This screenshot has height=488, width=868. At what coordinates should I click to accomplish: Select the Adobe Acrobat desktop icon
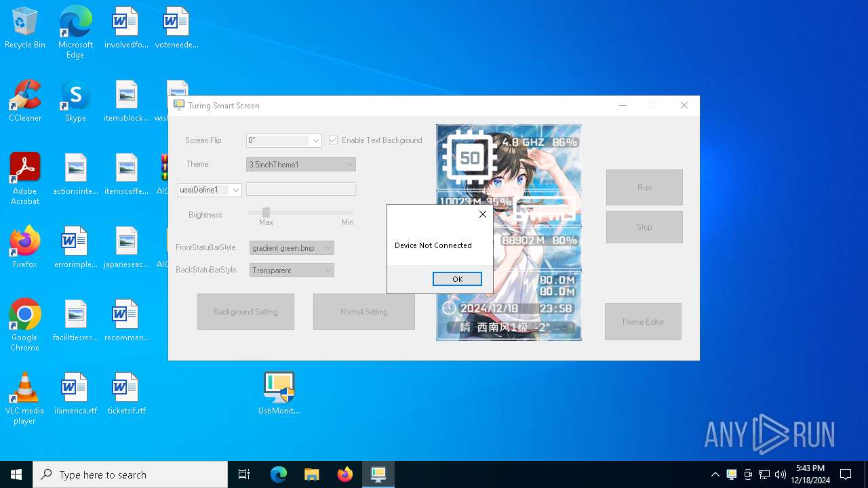(x=25, y=179)
